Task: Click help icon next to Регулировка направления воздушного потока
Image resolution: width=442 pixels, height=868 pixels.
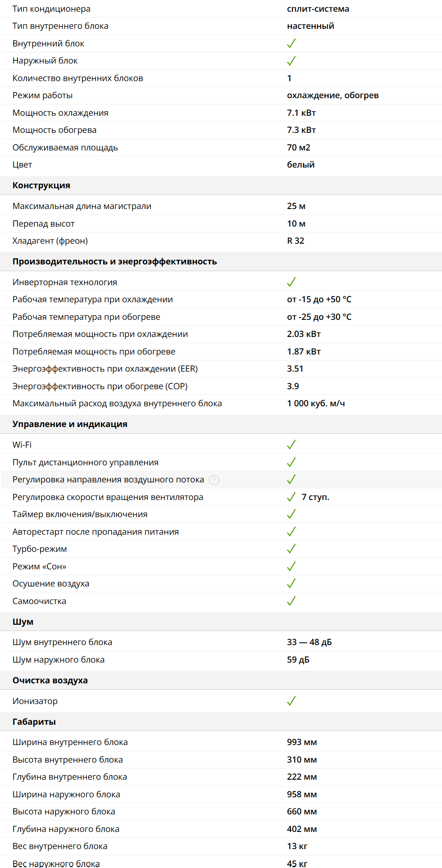Action: 214,480
